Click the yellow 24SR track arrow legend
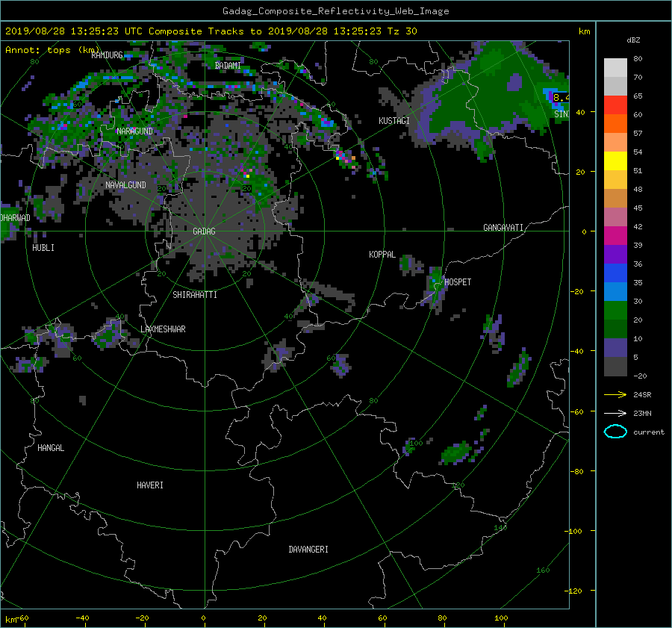Image resolution: width=672 pixels, height=628 pixels. (615, 394)
